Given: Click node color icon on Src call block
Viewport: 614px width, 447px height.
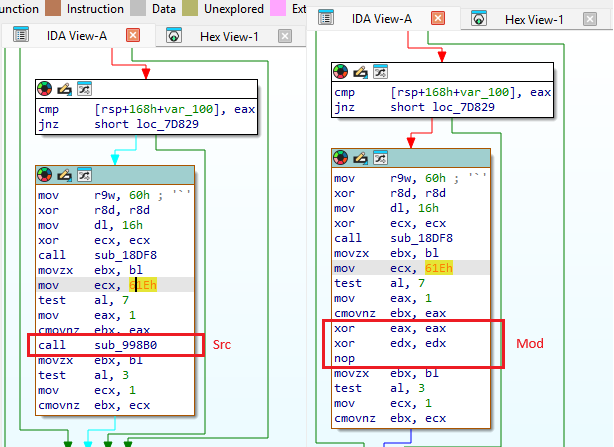Looking at the screenshot, I should (x=46, y=175).
